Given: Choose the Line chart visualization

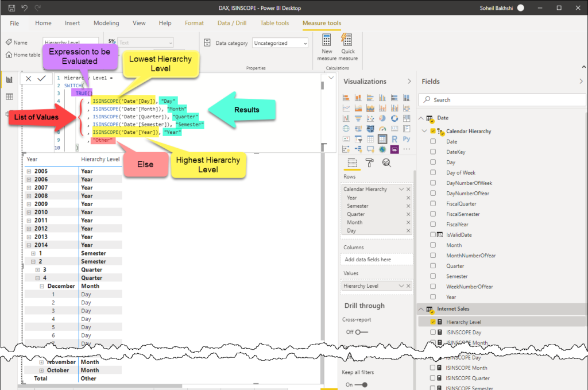Looking at the screenshot, I should (x=346, y=108).
